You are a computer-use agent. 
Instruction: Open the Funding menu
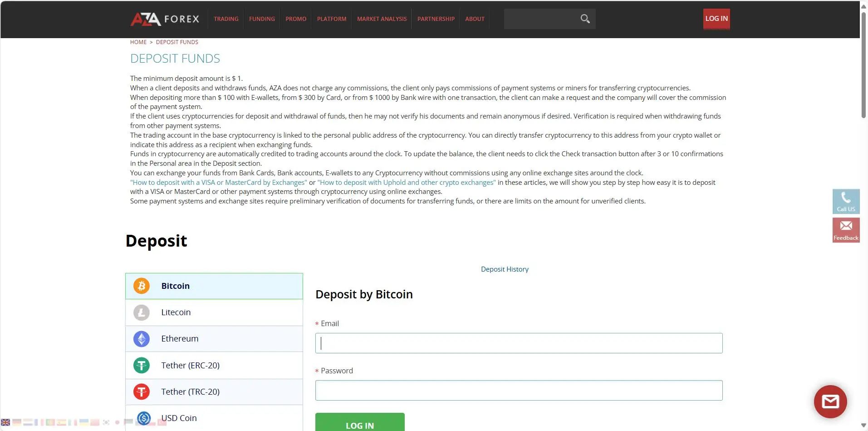(262, 19)
